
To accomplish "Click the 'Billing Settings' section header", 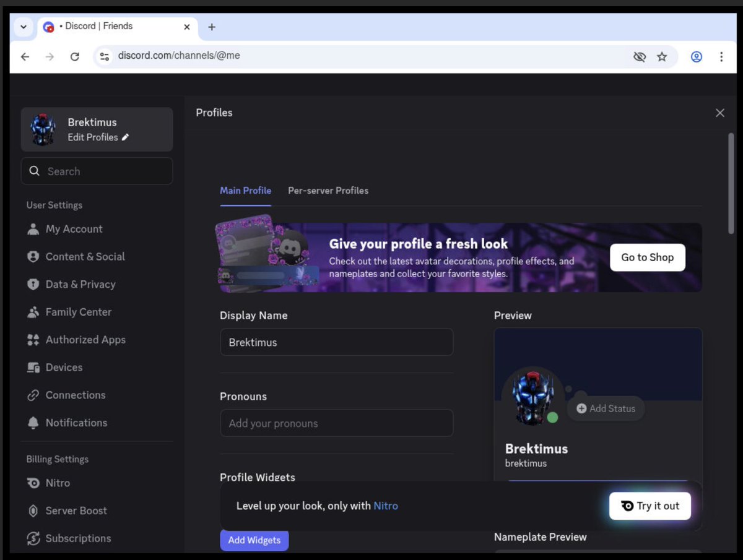I will click(x=58, y=459).
